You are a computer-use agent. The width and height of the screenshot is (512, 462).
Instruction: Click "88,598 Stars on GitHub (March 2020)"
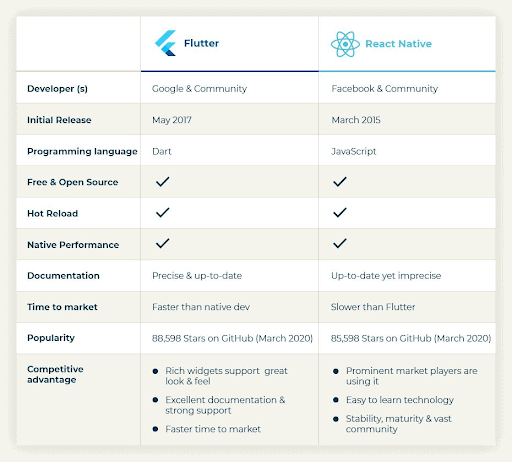pos(232,338)
